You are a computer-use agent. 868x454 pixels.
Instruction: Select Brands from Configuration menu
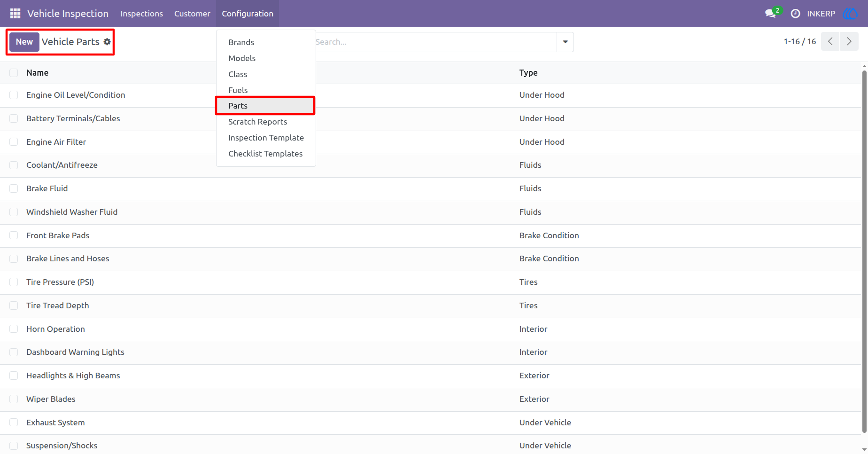pos(266,42)
